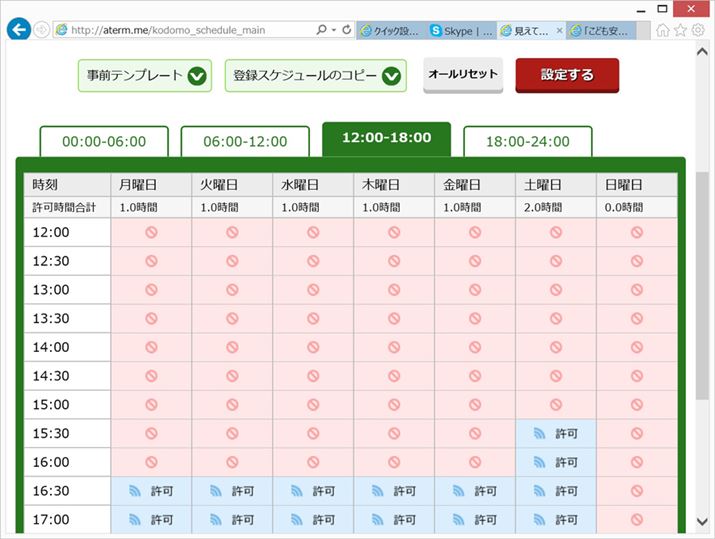Open the browser settings gear icon
Viewport: 715px width, 539px height.
pos(698,30)
